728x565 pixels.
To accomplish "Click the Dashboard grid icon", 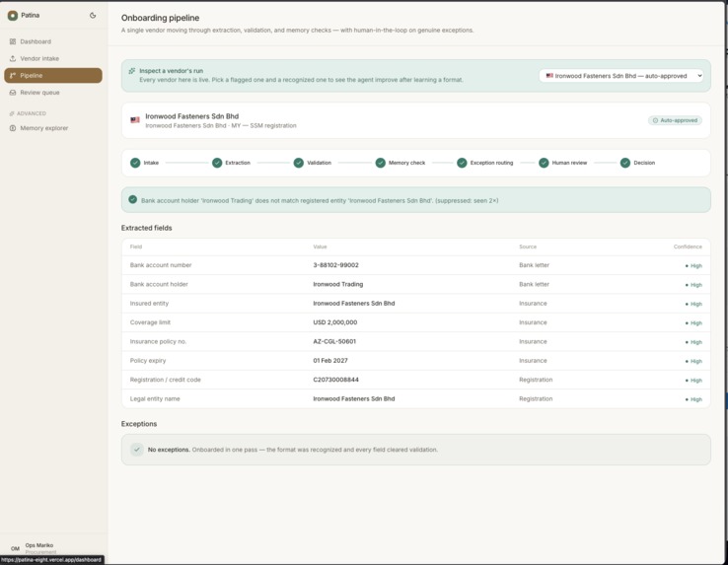I will pos(13,41).
